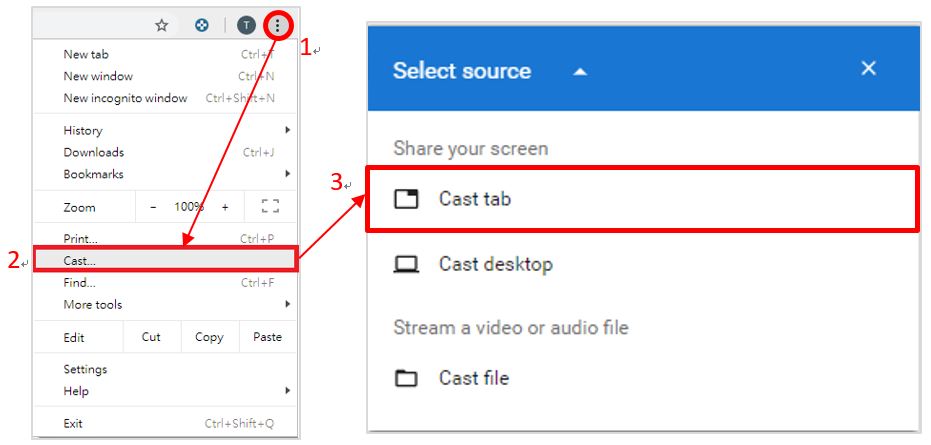Image resolution: width=931 pixels, height=445 pixels.
Task: Open History menu entry
Action: point(164,130)
